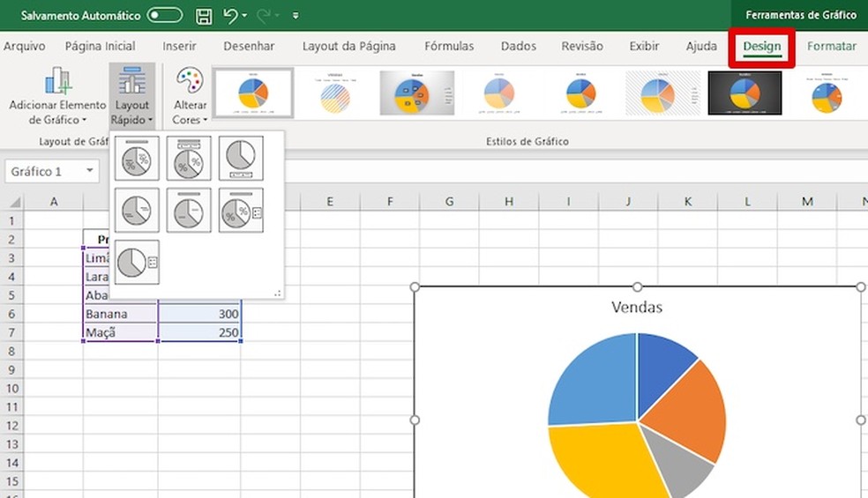Apply the dark background chart style

[x=745, y=93]
